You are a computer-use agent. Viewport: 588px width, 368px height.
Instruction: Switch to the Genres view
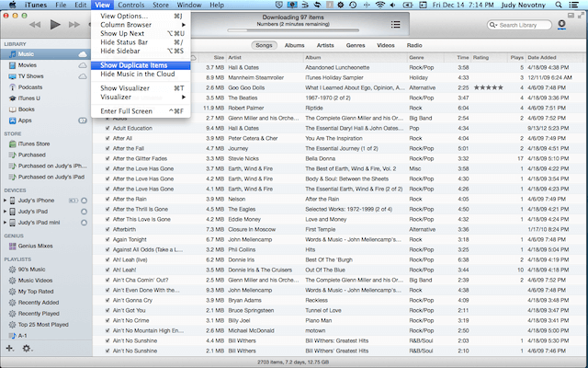tap(356, 45)
